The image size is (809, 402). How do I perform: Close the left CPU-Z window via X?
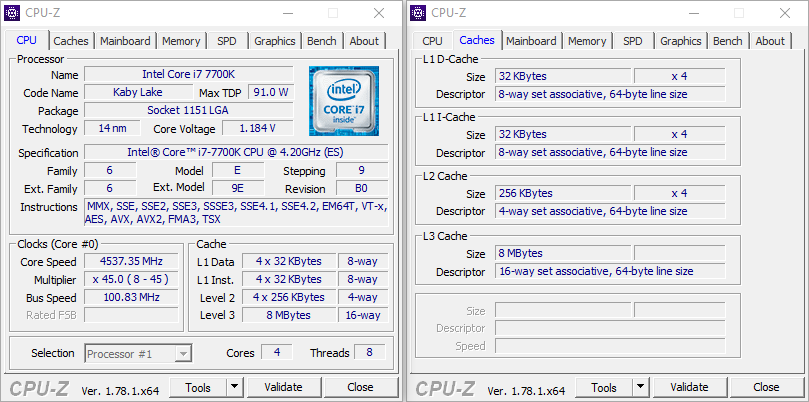tap(379, 13)
